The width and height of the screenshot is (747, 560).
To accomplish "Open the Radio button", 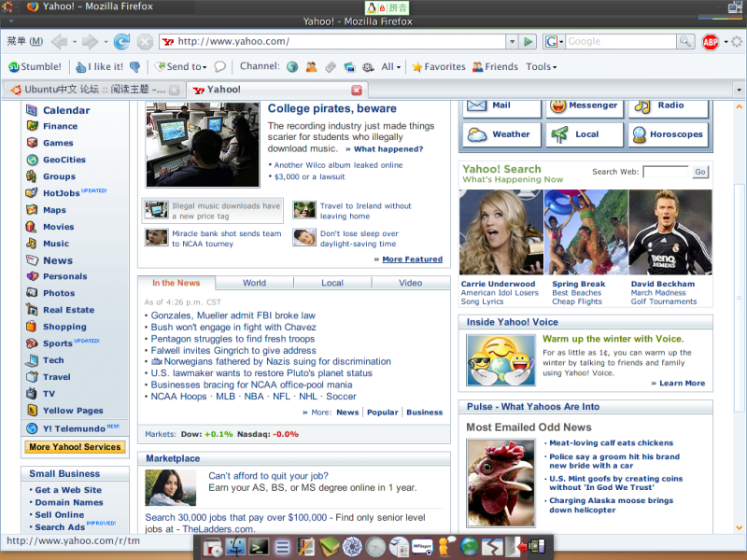I will 669,107.
